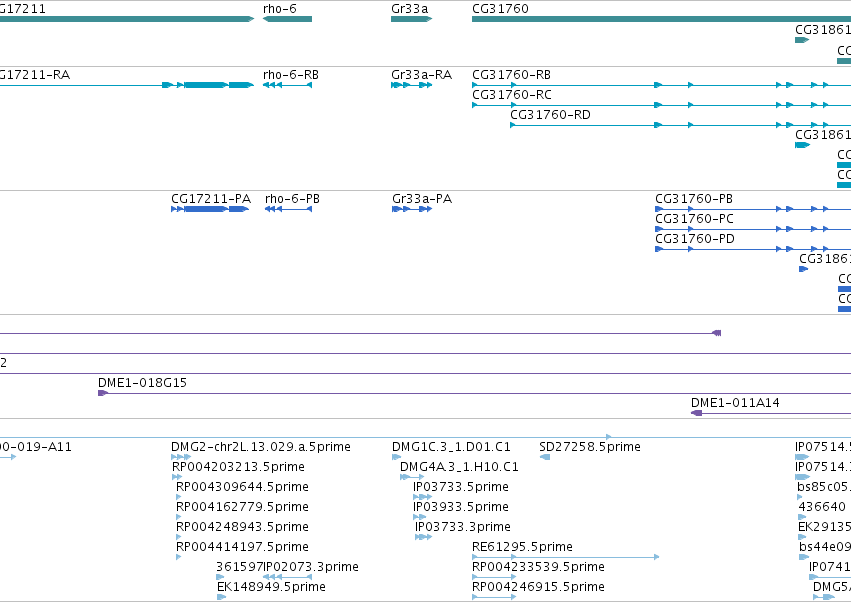The width and height of the screenshot is (851, 602).
Task: Select the DME1-018G15 clone label
Action: tap(142, 383)
